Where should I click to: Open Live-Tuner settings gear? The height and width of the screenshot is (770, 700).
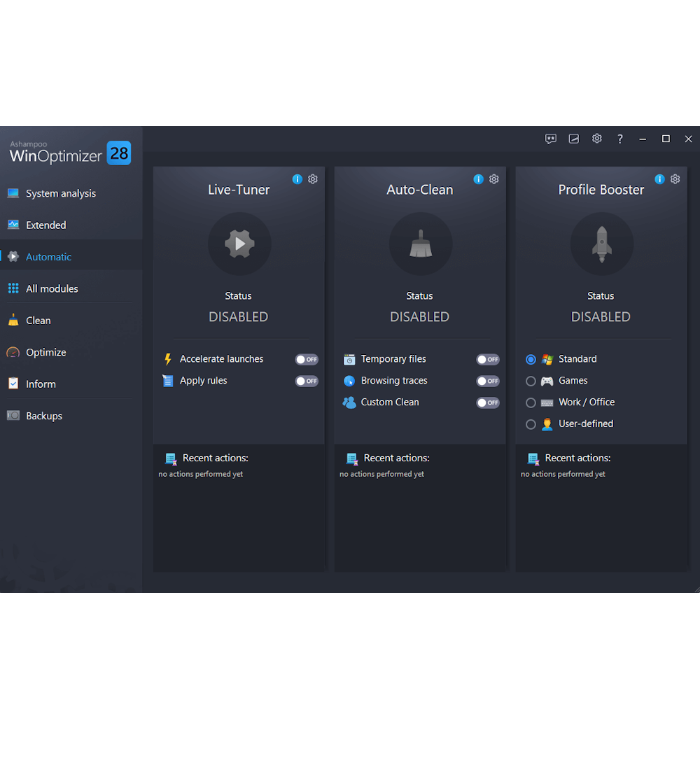point(313,179)
